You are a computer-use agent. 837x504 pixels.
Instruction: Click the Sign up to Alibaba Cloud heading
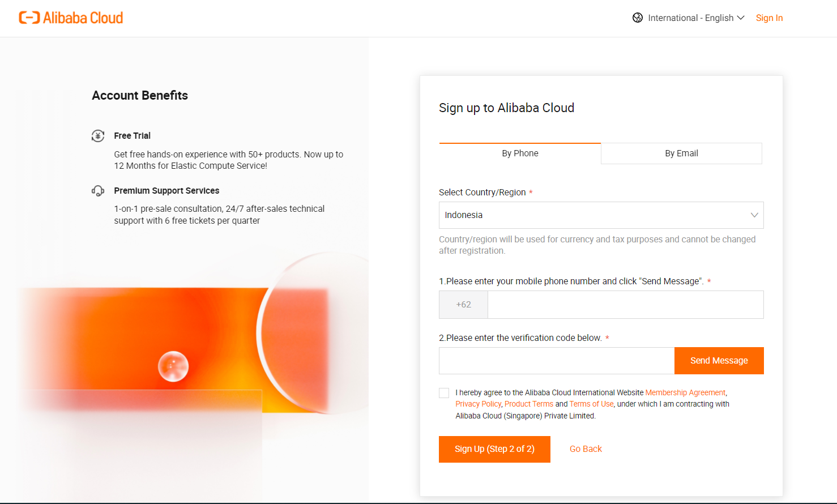506,108
